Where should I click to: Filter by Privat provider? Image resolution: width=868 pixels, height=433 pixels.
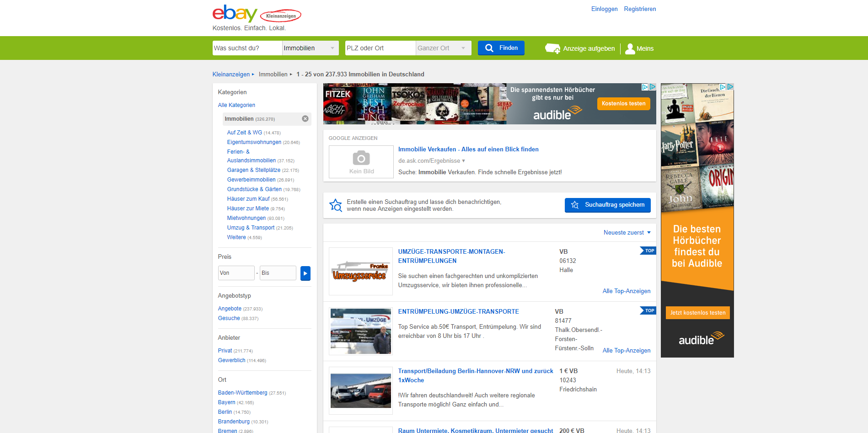225,351
